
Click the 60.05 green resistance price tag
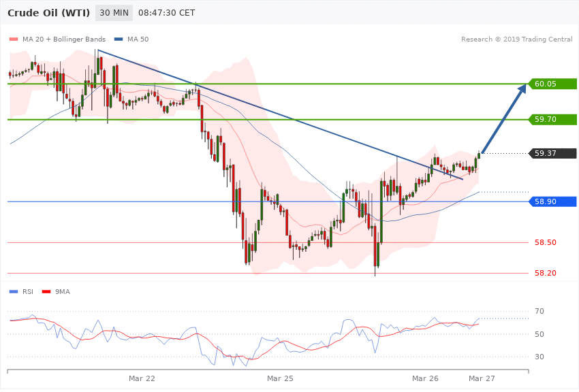point(553,84)
